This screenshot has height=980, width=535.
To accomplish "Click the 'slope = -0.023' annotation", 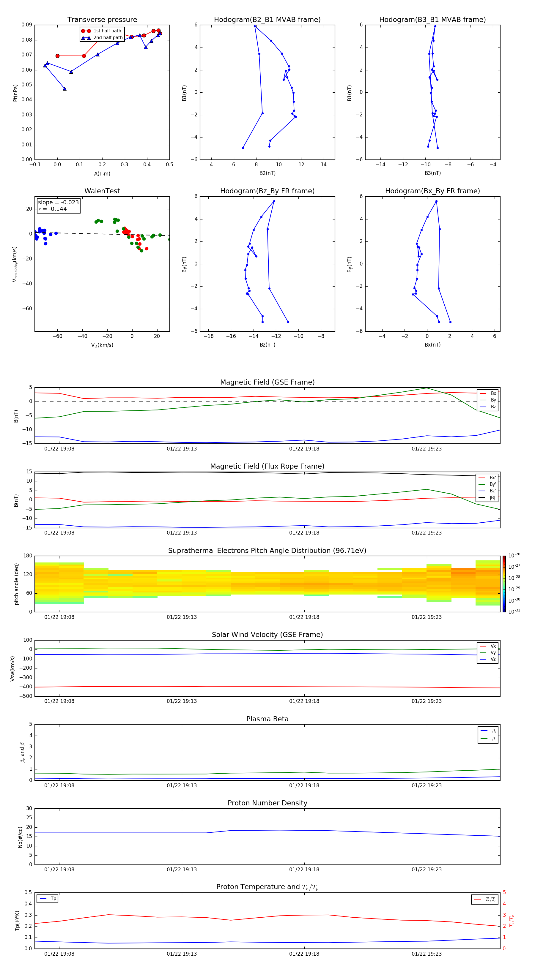I will coord(58,203).
